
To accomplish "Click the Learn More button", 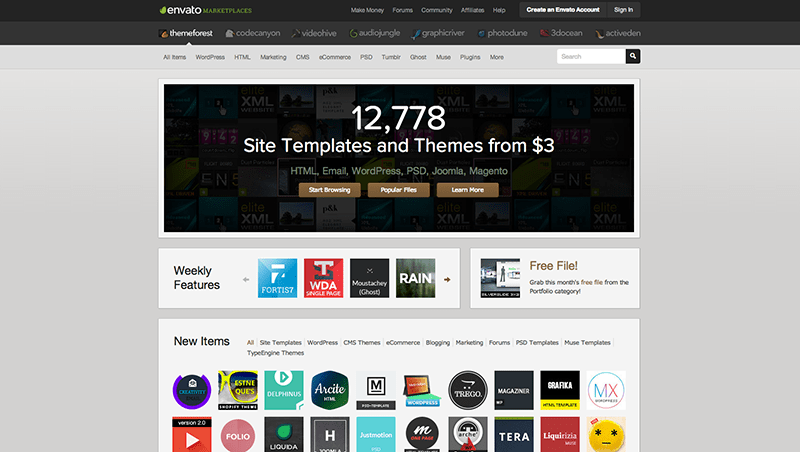I will coord(467,190).
